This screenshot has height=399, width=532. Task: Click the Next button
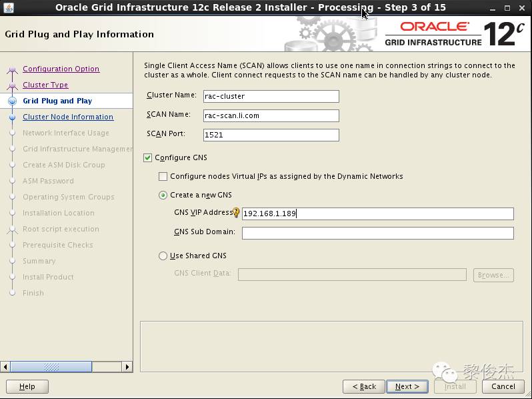407,386
